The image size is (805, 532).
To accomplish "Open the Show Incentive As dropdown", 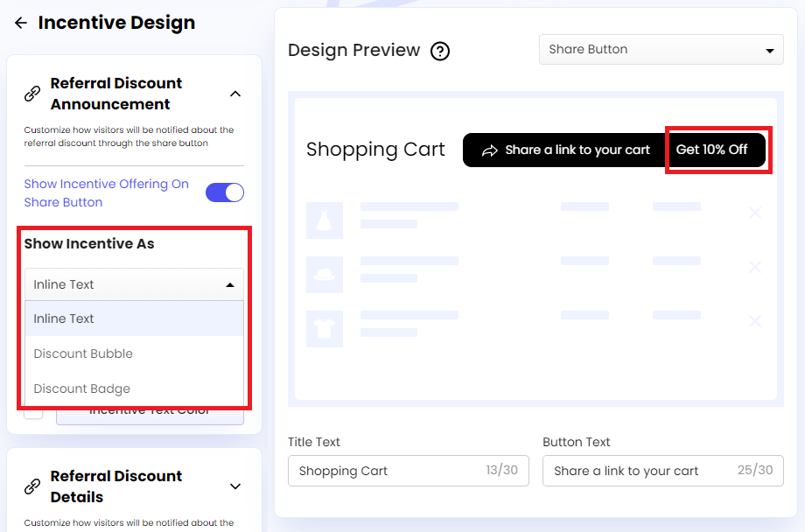I will click(x=133, y=284).
